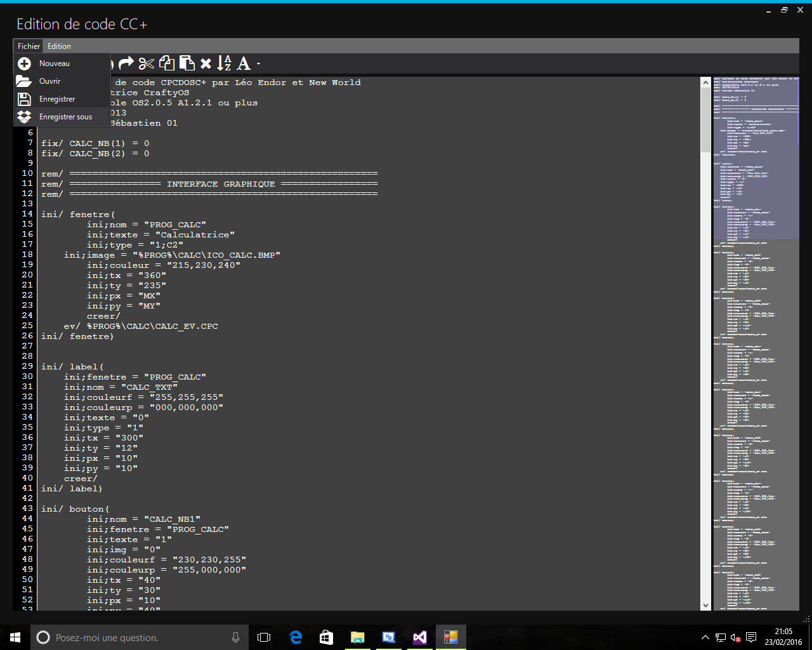Open the Windows Start menu
Viewport: 812px width, 650px height.
pos(15,637)
